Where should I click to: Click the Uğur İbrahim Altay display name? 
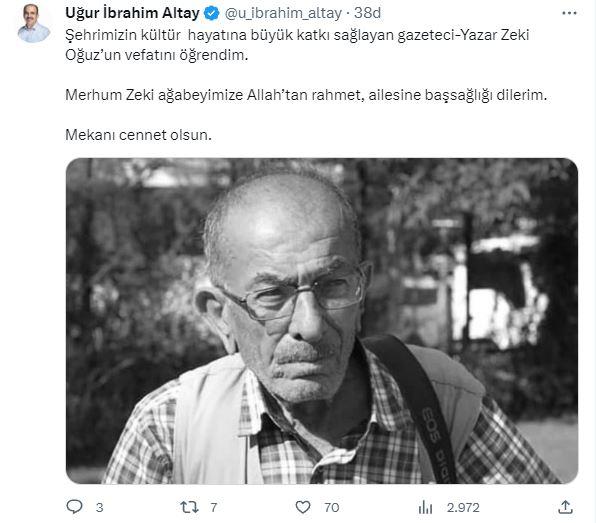point(132,13)
